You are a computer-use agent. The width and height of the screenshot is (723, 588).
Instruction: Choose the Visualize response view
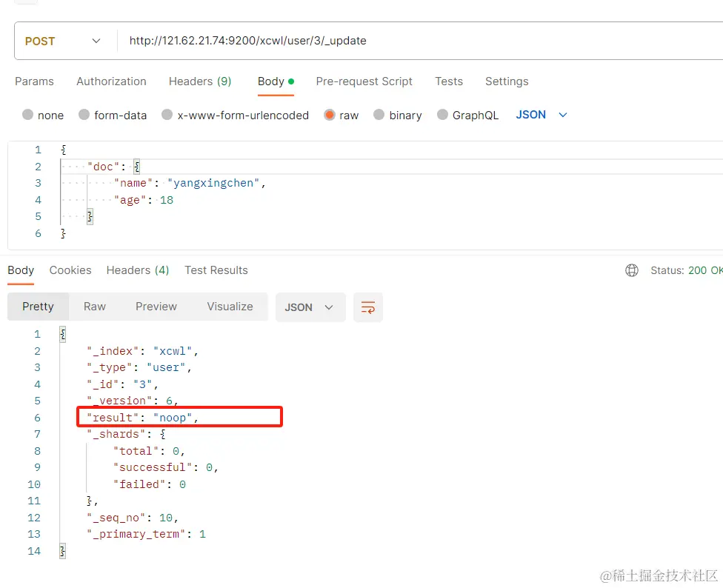click(230, 307)
